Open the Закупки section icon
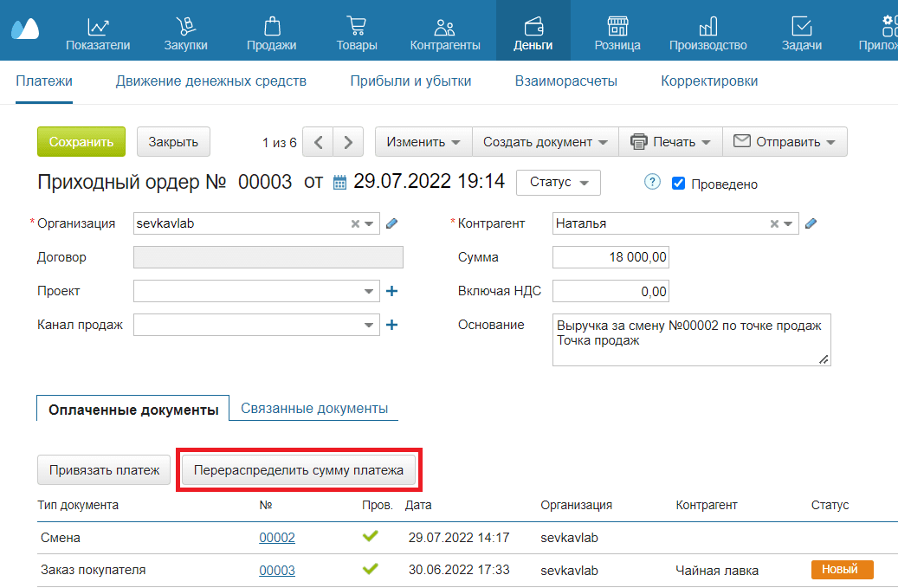Screen dimensions: 898x588 pyautogui.click(x=184, y=26)
